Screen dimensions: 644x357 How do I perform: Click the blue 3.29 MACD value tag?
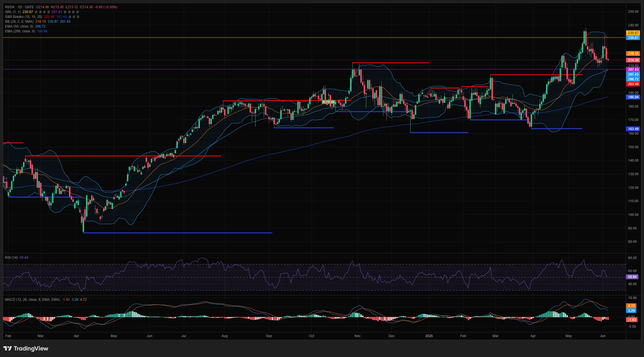tap(631, 311)
